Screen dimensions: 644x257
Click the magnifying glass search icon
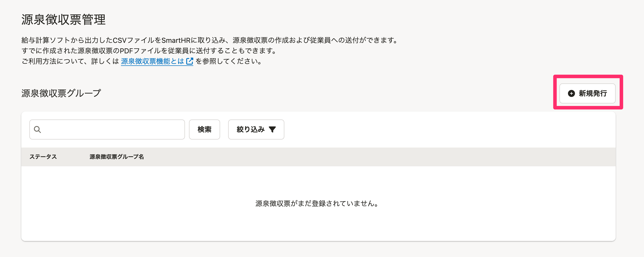click(x=37, y=130)
